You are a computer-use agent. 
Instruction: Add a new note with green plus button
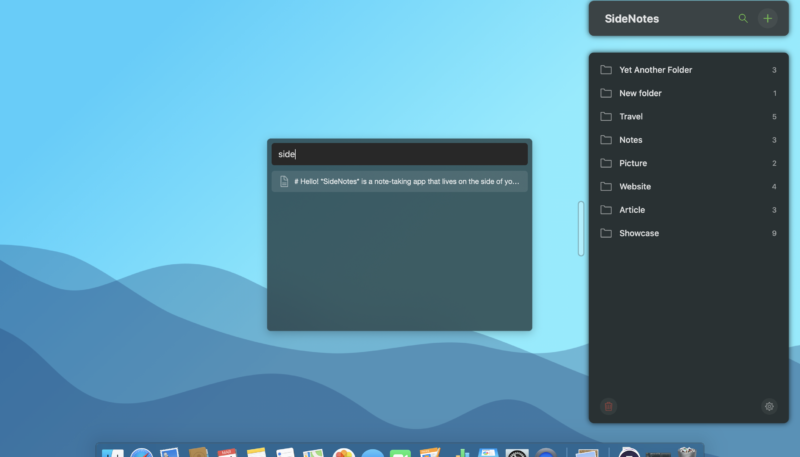tap(767, 18)
